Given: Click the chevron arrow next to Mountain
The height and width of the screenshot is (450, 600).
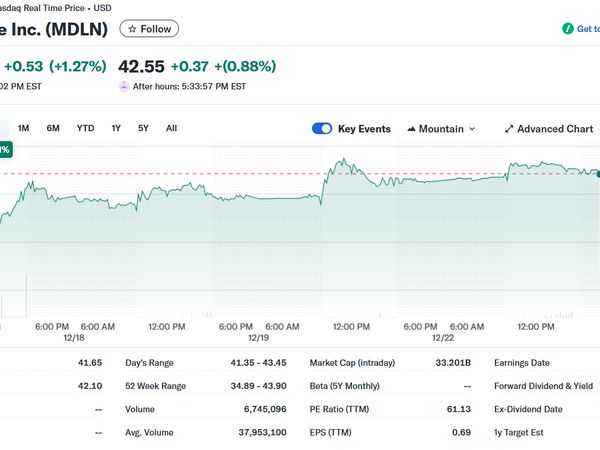Looking at the screenshot, I should [472, 129].
